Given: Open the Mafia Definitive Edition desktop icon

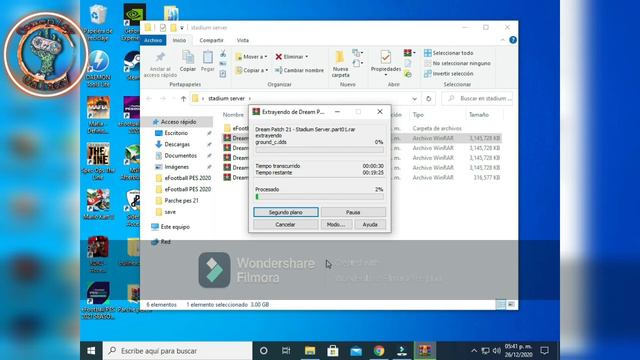Looking at the screenshot, I should (x=98, y=115).
